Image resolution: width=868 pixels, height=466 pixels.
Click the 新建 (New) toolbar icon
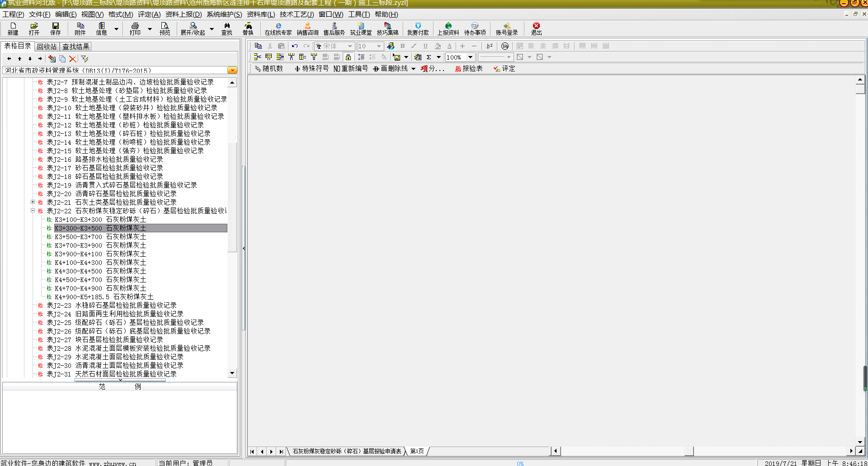(13, 29)
